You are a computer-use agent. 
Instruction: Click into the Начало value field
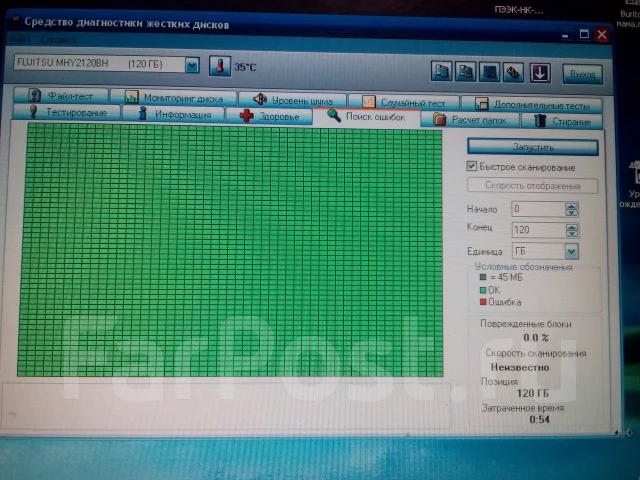pyautogui.click(x=538, y=209)
